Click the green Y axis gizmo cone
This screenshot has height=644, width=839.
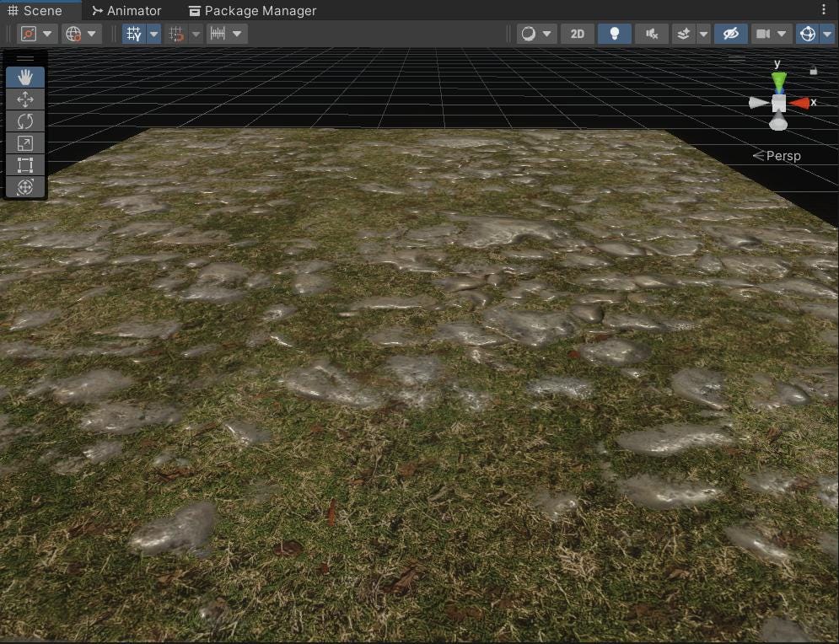point(777,80)
